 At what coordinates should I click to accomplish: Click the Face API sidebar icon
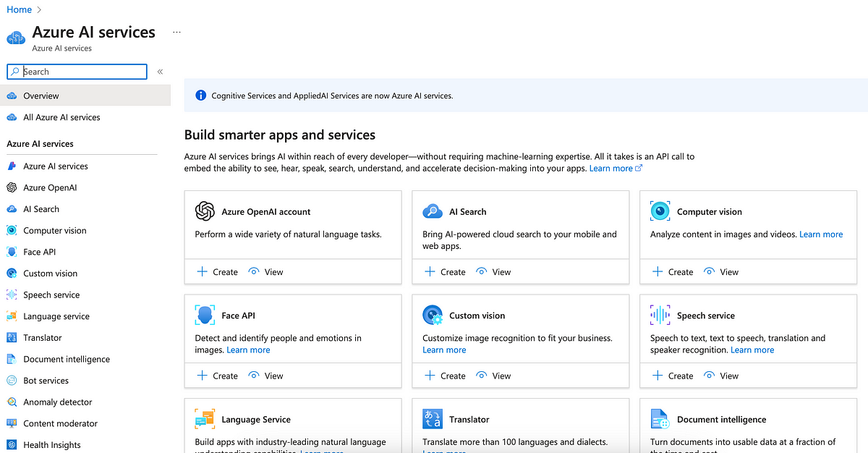tap(12, 252)
